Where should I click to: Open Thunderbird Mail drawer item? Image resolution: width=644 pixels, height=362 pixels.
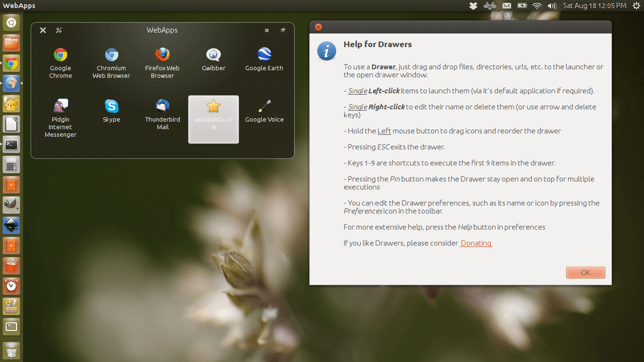163,115
